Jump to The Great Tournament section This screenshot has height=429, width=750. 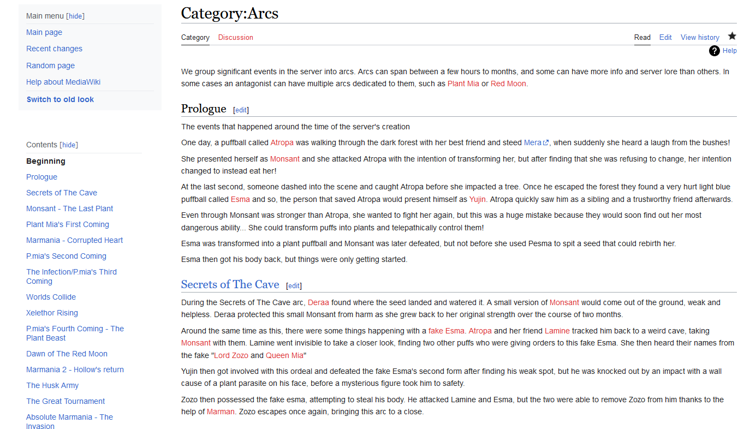(x=65, y=401)
